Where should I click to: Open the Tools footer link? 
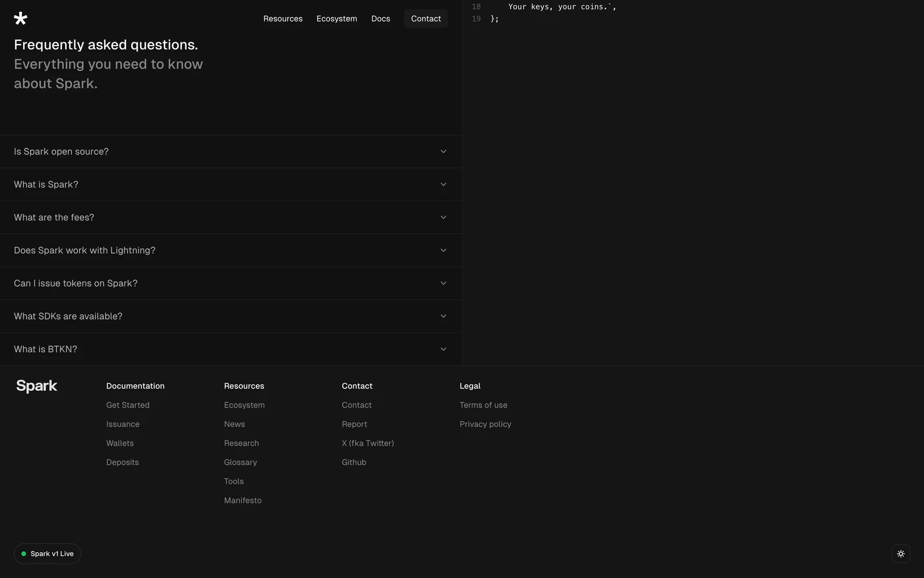234,481
